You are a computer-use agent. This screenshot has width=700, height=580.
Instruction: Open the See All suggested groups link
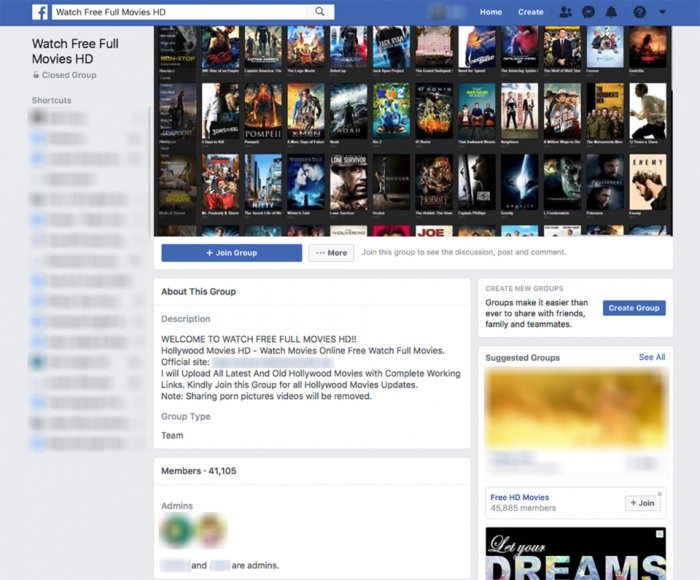(x=652, y=357)
